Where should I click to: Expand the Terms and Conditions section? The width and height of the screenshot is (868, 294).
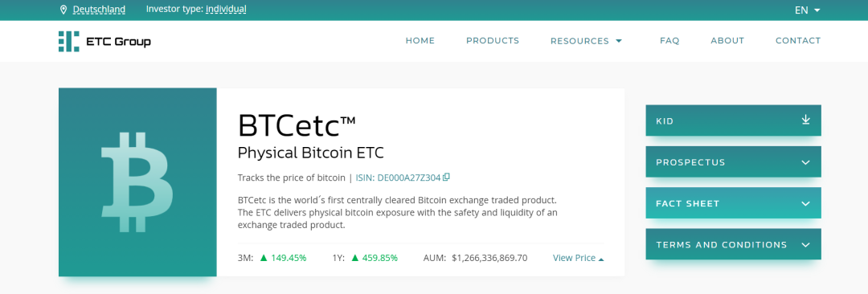(733, 244)
